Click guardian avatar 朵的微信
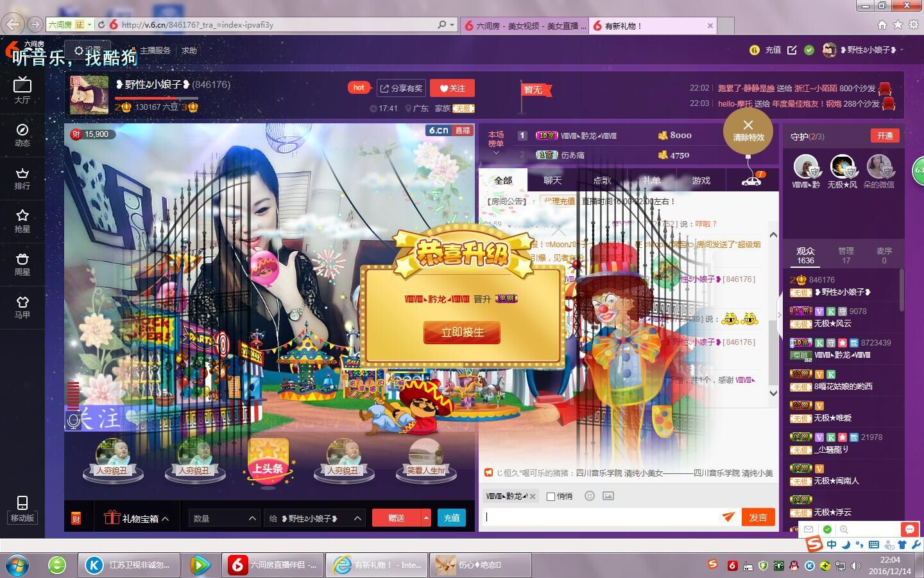The height and width of the screenshot is (578, 924). pos(878,166)
